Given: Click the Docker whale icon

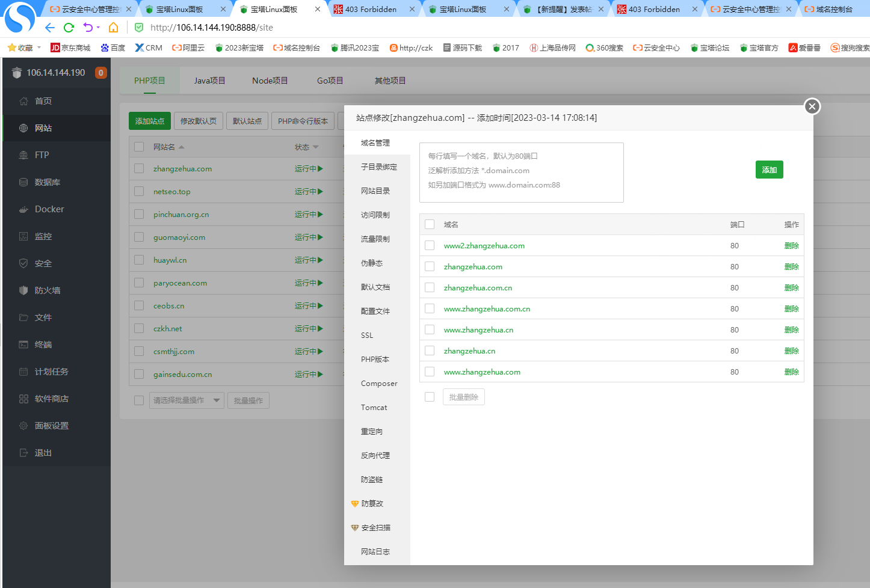Looking at the screenshot, I should (23, 209).
